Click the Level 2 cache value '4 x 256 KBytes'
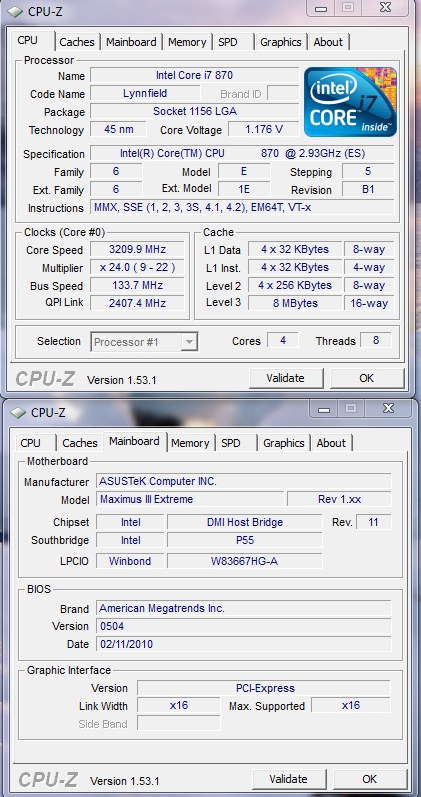The width and height of the screenshot is (421, 797). coord(295,286)
